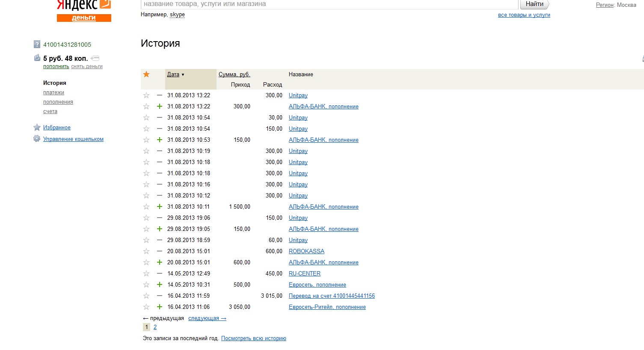Go to следующая page link
Screen dimensions: 644x350
[207, 318]
